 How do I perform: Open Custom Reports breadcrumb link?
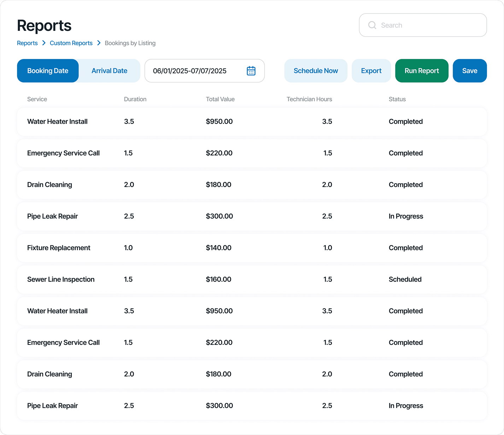71,43
